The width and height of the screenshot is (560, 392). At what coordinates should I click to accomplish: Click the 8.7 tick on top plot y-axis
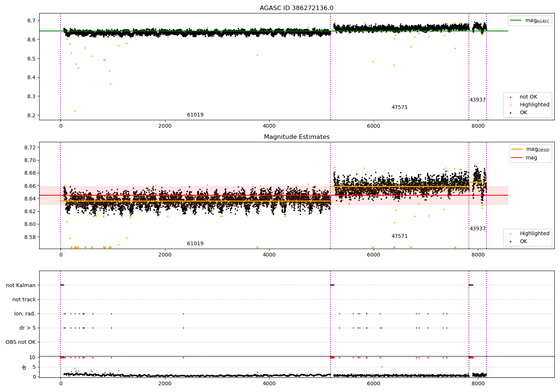point(32,21)
